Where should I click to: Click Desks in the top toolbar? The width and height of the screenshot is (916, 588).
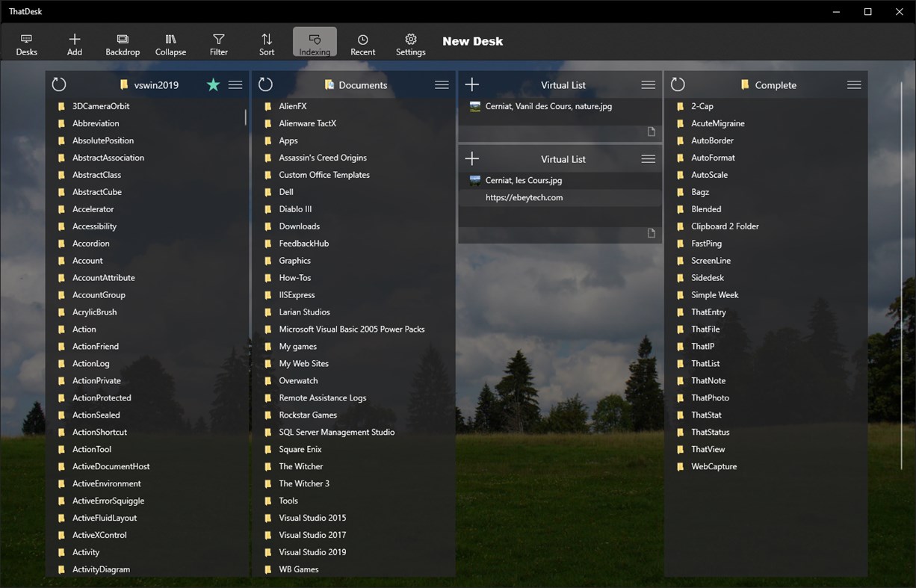27,43
